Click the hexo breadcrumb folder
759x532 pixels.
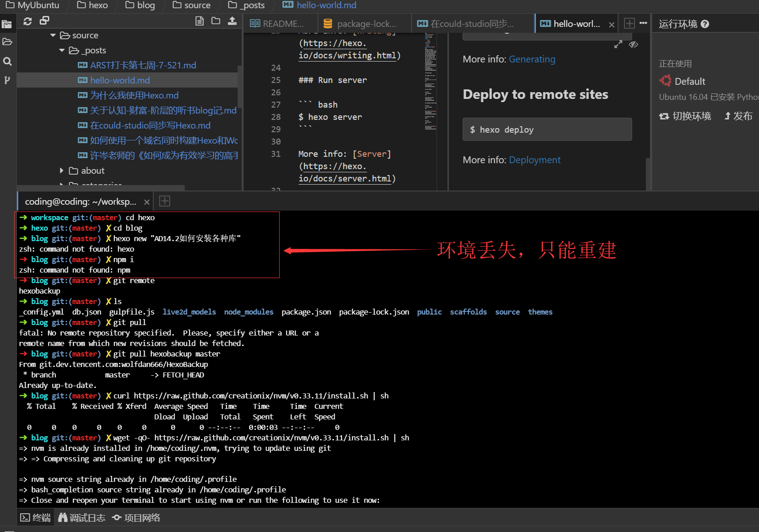pos(92,5)
